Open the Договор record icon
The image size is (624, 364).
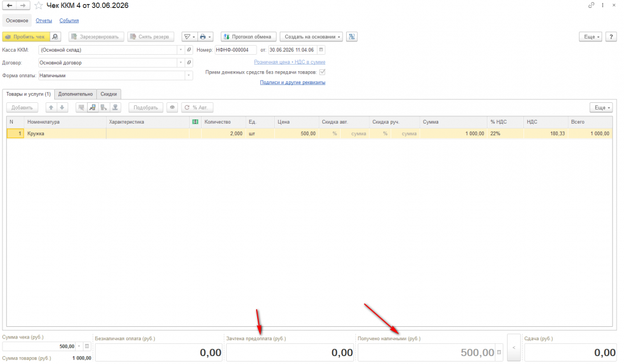click(189, 62)
